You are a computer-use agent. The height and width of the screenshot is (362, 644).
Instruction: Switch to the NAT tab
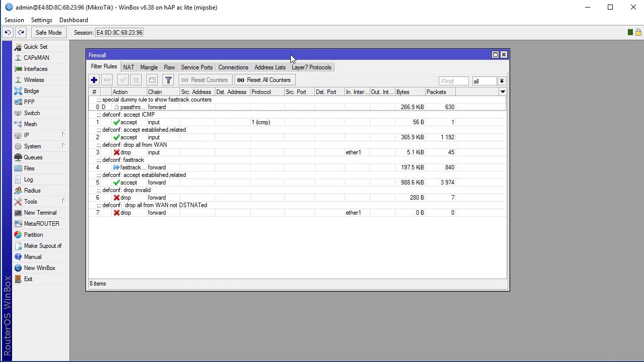pyautogui.click(x=129, y=67)
